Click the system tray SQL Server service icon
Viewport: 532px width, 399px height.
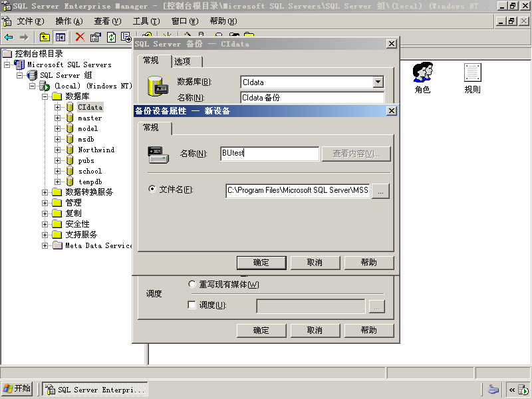[x=523, y=390]
